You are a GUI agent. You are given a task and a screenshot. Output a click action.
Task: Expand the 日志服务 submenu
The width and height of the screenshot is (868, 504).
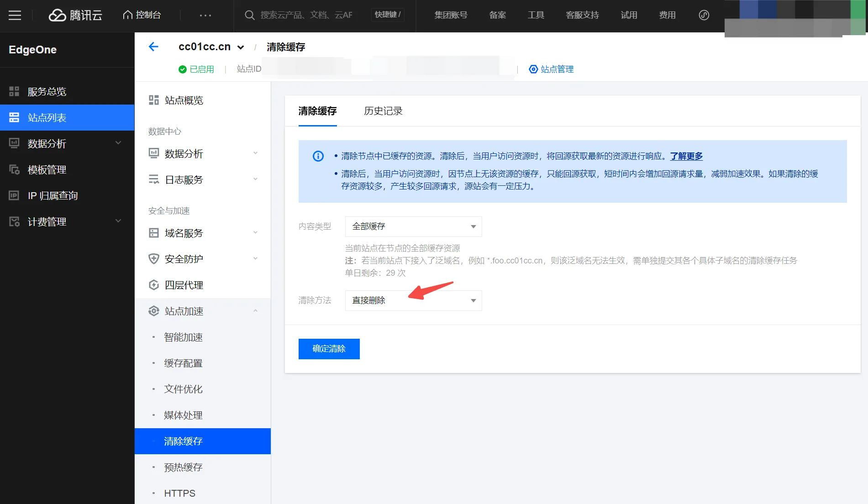click(x=203, y=179)
